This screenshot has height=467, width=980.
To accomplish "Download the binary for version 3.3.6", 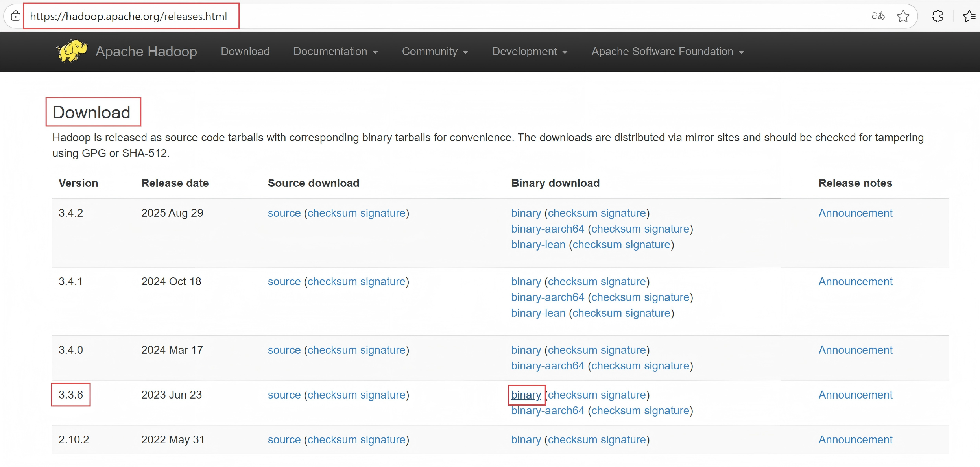I will tap(526, 395).
